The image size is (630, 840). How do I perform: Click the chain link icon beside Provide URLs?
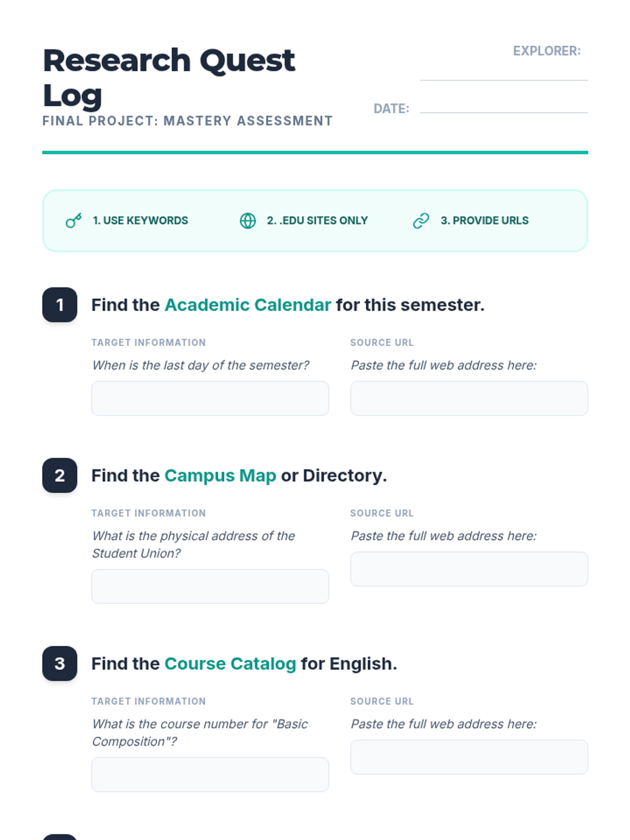click(421, 220)
